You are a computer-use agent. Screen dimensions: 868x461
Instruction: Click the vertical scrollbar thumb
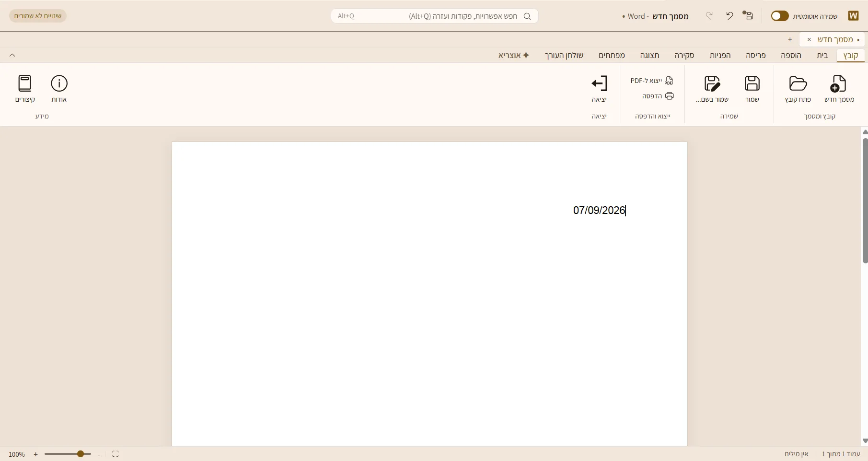tap(865, 201)
